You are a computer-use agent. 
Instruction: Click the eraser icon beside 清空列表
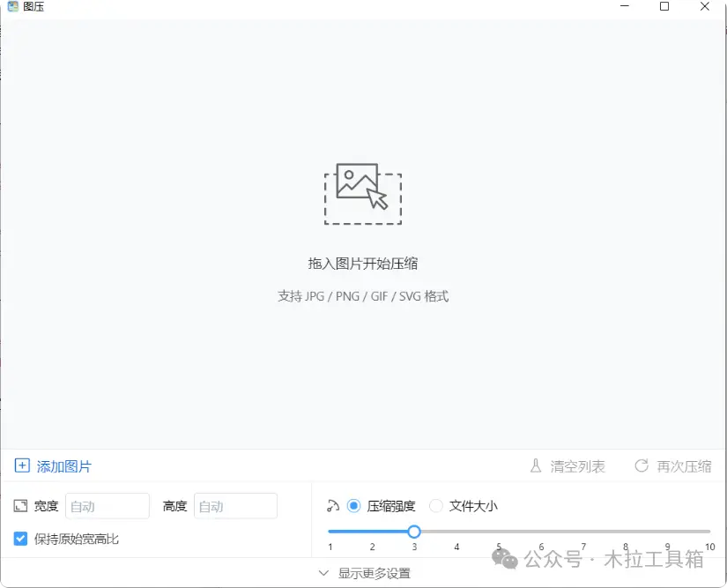click(535, 467)
